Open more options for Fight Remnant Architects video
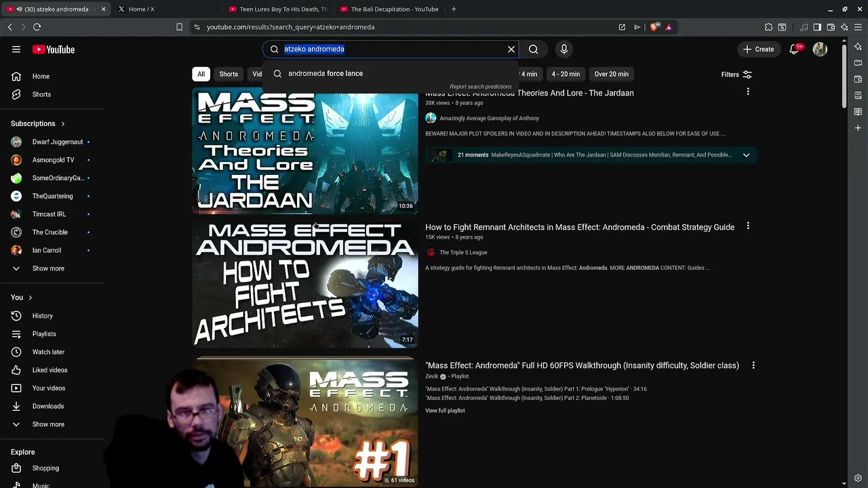The height and width of the screenshot is (488, 868). 748,226
